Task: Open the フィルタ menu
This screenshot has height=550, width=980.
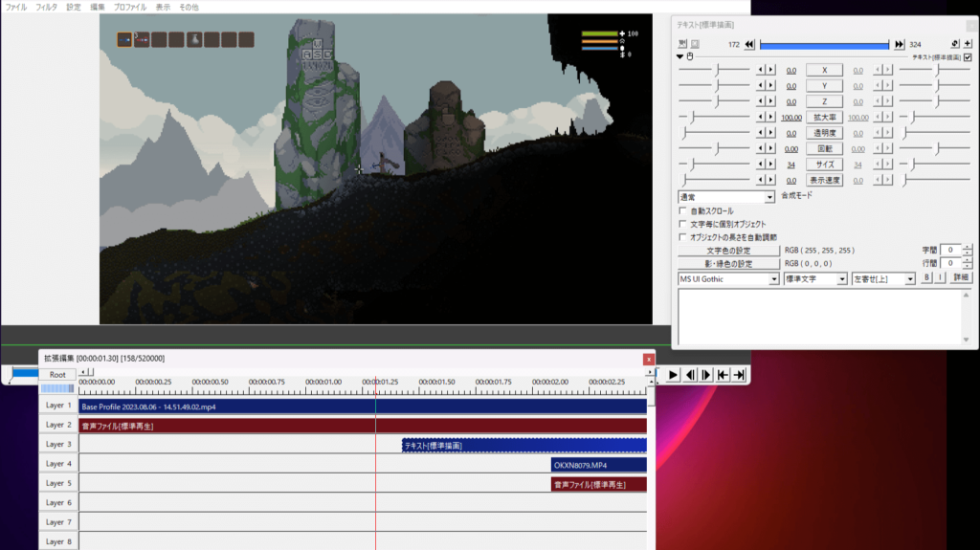Action: coord(46,7)
